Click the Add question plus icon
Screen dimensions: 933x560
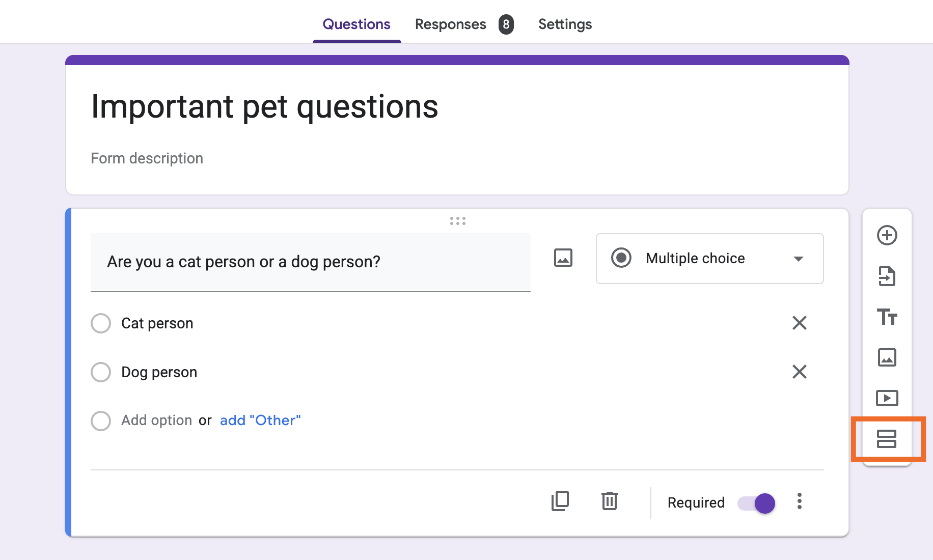pyautogui.click(x=887, y=235)
